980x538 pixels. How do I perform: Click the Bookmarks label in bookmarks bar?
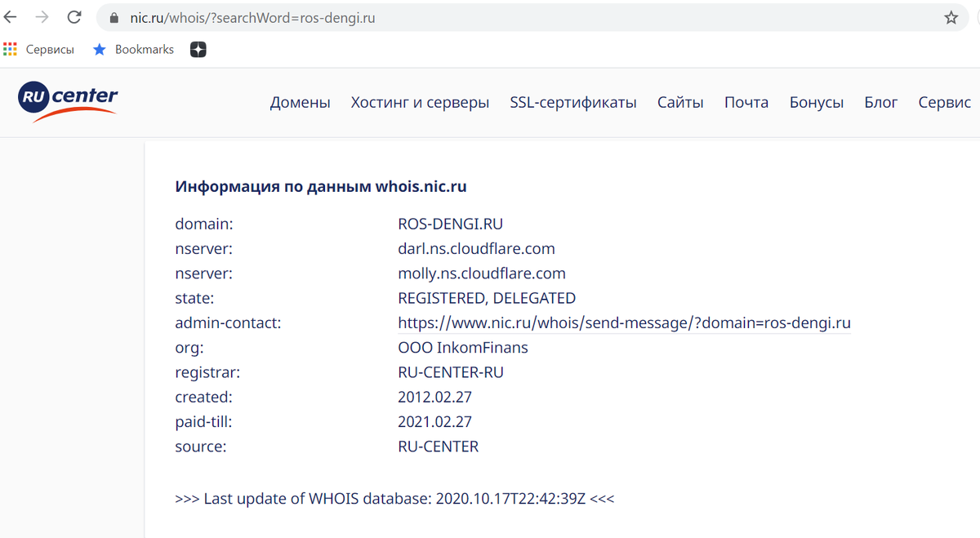point(145,50)
